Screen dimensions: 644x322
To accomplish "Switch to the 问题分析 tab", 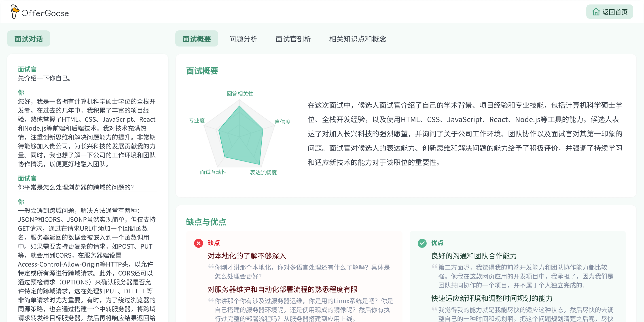I will [243, 39].
